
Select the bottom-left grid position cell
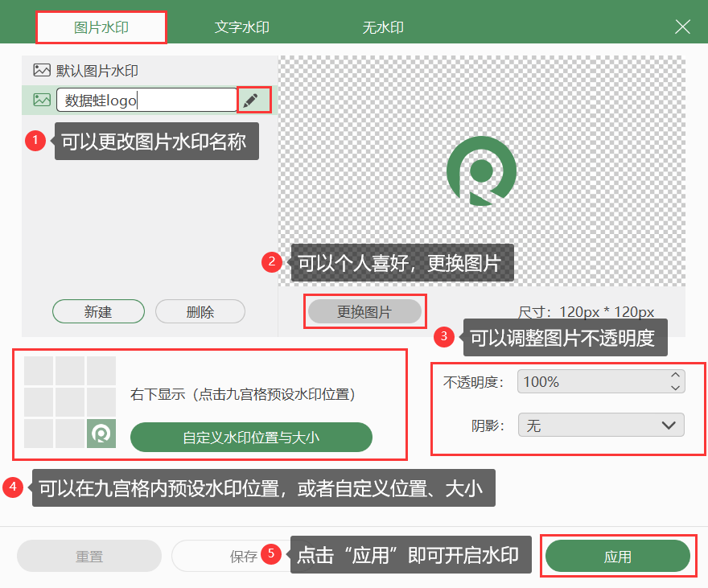pyautogui.click(x=39, y=434)
